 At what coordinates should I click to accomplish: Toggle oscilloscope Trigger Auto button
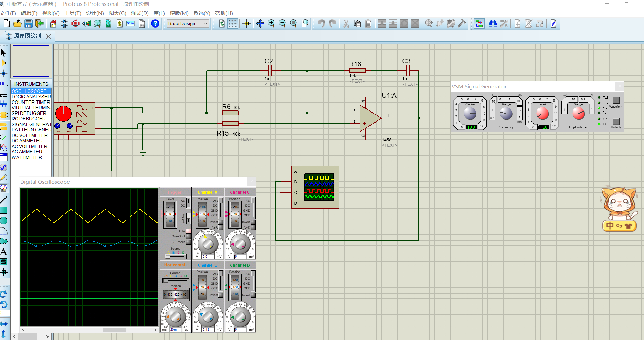point(188,231)
